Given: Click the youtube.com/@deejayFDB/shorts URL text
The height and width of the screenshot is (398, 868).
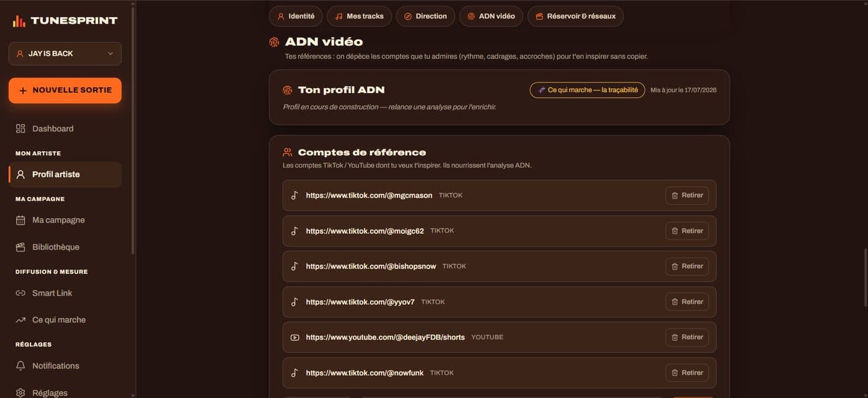Looking at the screenshot, I should pyautogui.click(x=385, y=338).
